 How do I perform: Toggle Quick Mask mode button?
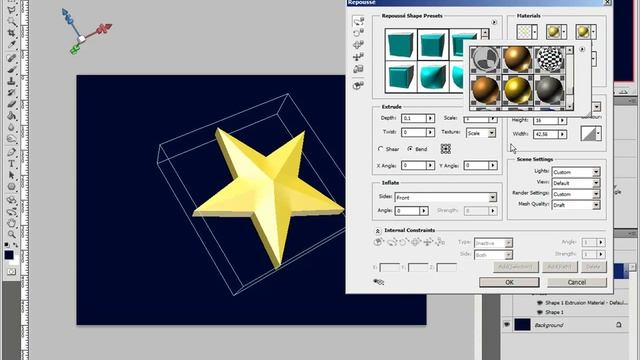click(11, 271)
